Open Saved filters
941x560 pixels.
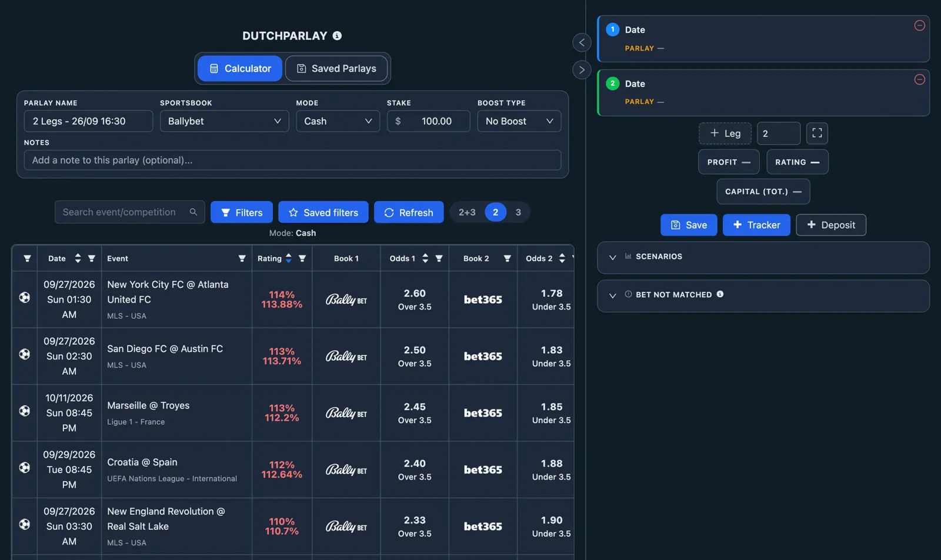tap(323, 212)
